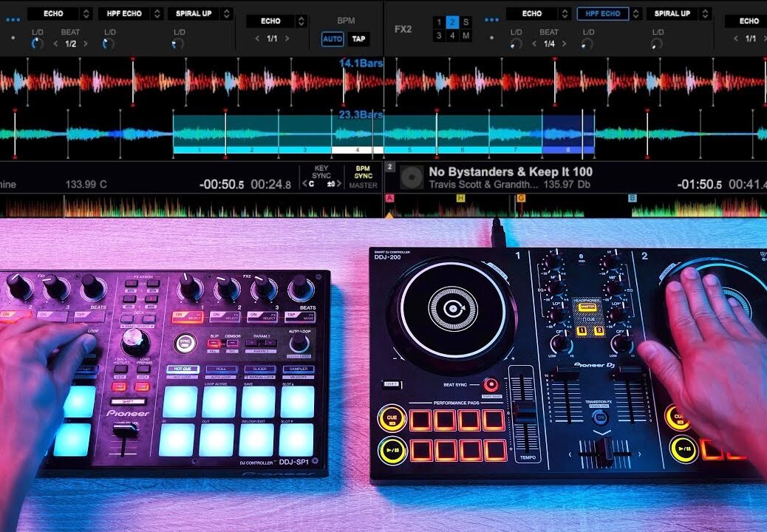Open the FX2 HPF ECHO dropdown arrows
Viewport: 767px width, 532px height.
pyautogui.click(x=635, y=14)
